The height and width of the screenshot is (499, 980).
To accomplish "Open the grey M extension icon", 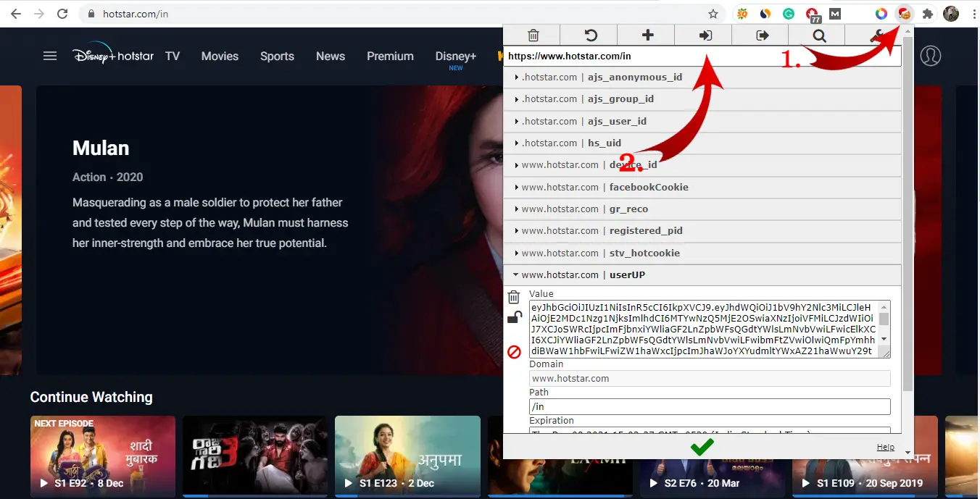I will tap(835, 14).
